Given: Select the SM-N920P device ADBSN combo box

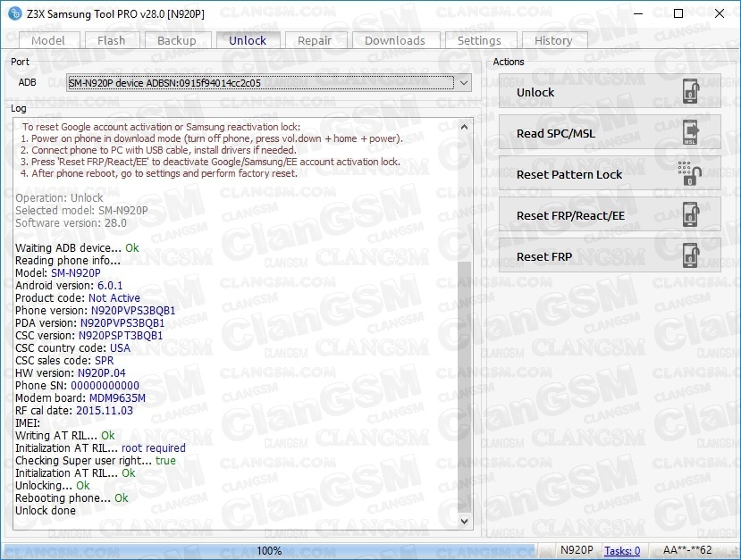Looking at the screenshot, I should [268, 83].
